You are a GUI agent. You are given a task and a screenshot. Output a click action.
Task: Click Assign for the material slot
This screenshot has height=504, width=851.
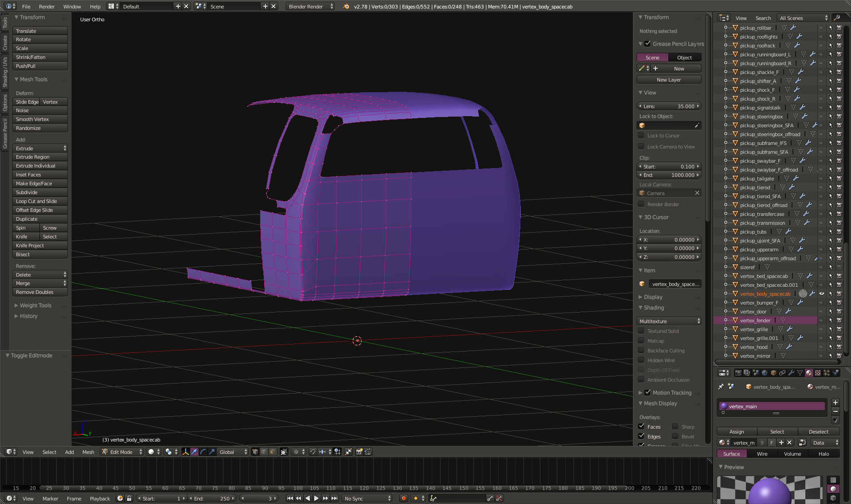click(737, 431)
